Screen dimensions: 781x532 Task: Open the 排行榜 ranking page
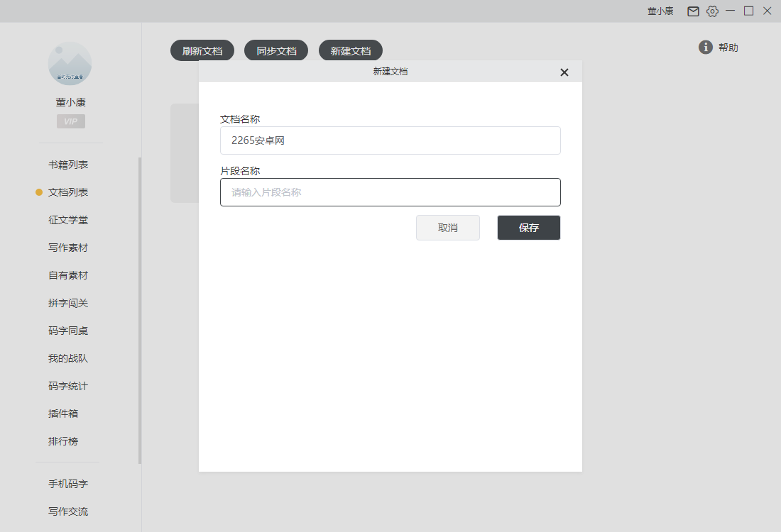click(x=62, y=440)
